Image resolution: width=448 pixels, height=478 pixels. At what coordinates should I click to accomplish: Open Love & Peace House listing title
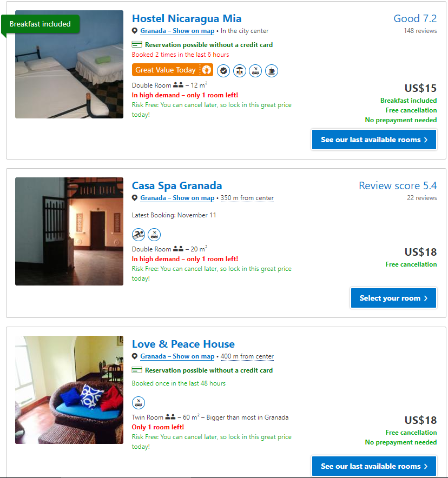pyautogui.click(x=183, y=344)
